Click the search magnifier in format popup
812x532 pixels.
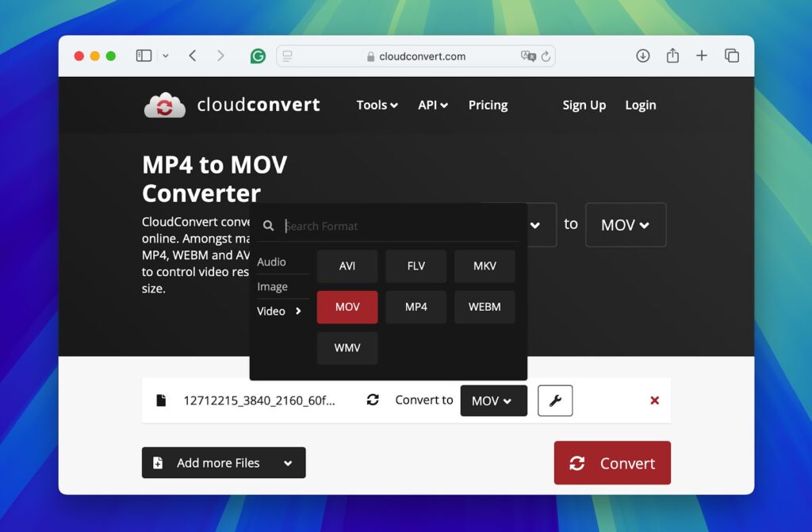click(268, 226)
